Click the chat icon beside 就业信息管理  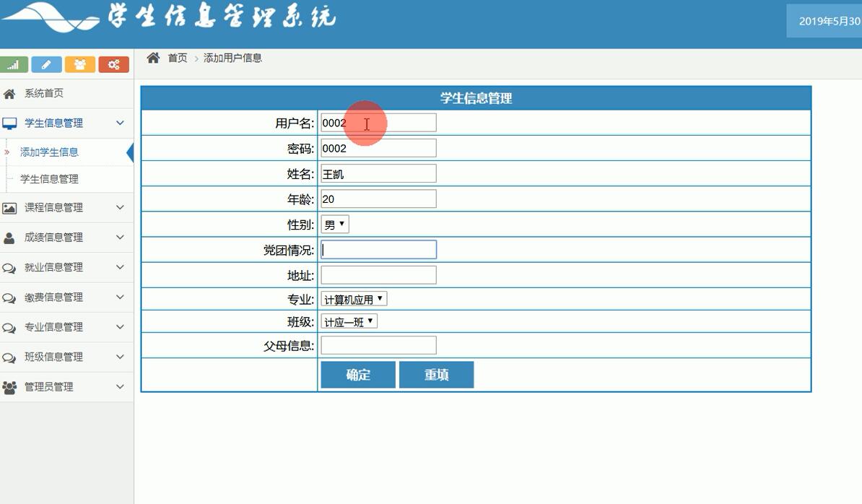[x=9, y=268]
